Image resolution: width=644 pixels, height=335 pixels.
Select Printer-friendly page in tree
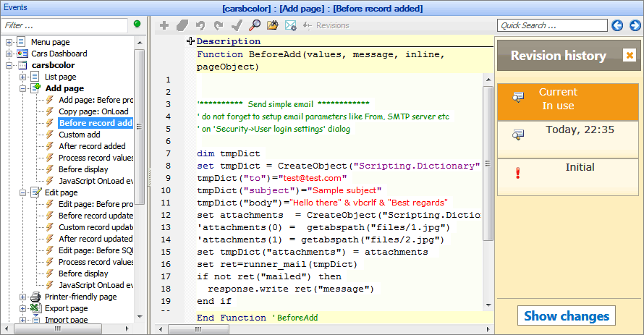(x=80, y=297)
